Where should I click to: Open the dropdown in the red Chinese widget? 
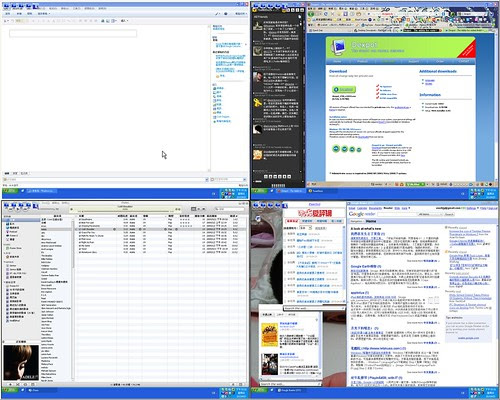click(305, 228)
